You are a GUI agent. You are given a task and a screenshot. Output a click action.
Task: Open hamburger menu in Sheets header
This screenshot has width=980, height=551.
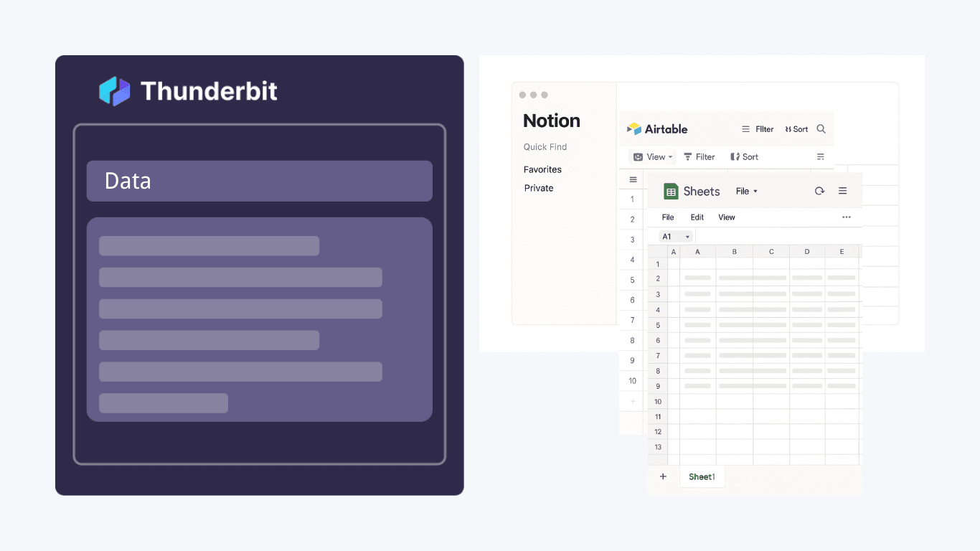[x=843, y=191]
